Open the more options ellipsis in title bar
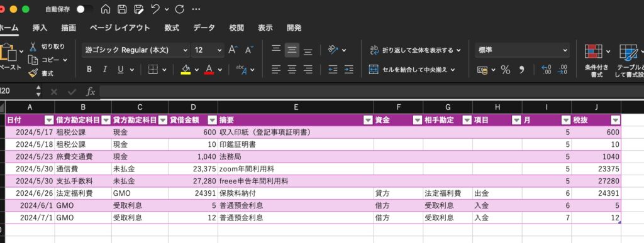The height and width of the screenshot is (243, 644). (196, 9)
